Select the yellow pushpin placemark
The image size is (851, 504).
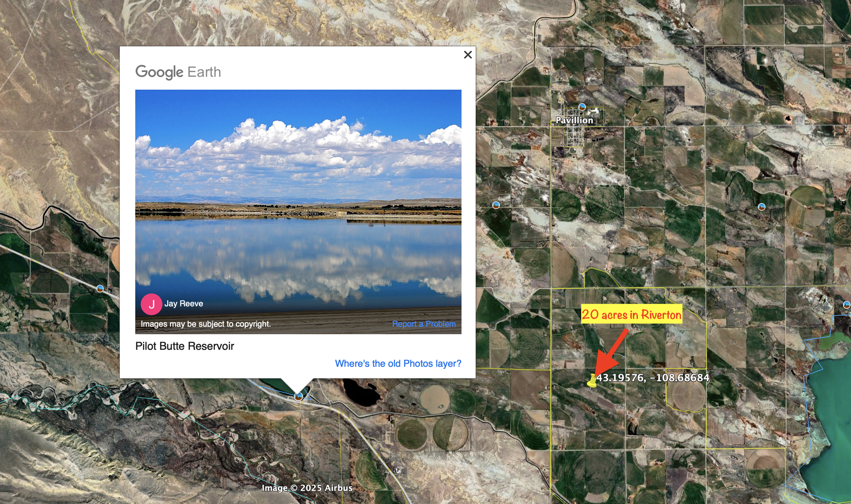(592, 381)
